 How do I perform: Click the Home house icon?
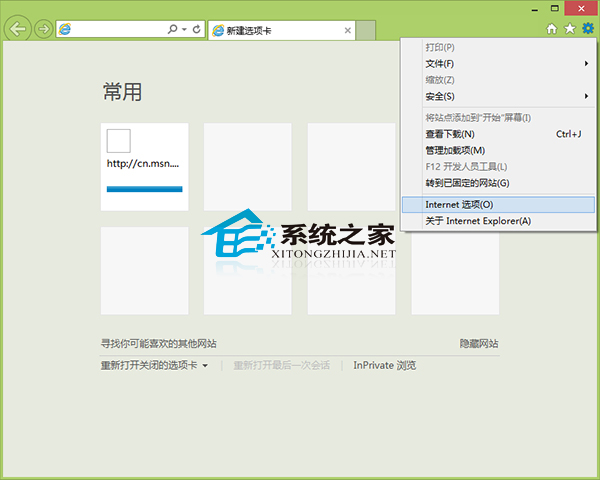click(x=551, y=29)
